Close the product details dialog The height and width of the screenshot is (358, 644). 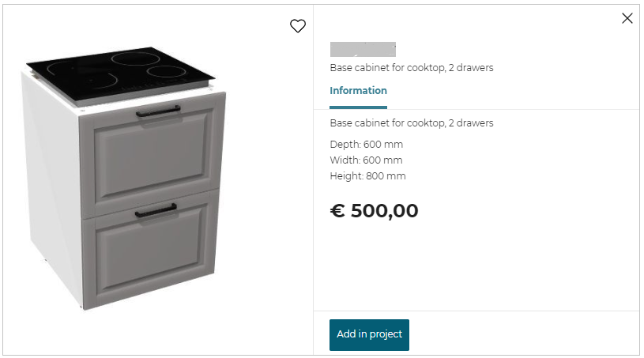tap(627, 18)
